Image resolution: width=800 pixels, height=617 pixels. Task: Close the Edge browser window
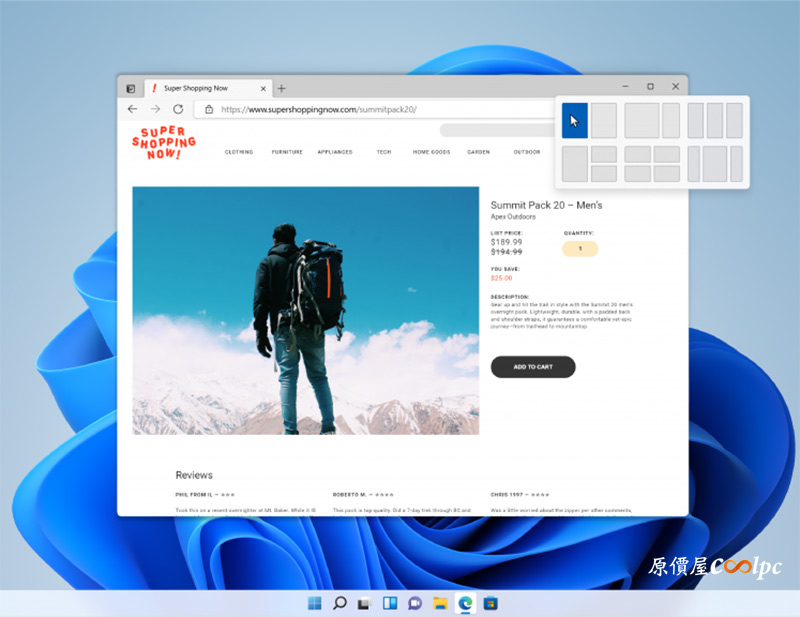pyautogui.click(x=676, y=87)
